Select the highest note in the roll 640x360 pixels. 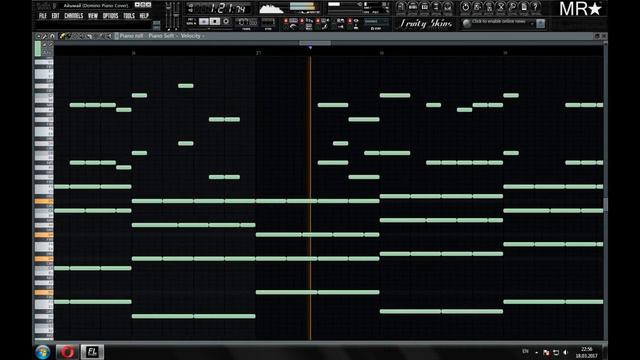(x=186, y=86)
